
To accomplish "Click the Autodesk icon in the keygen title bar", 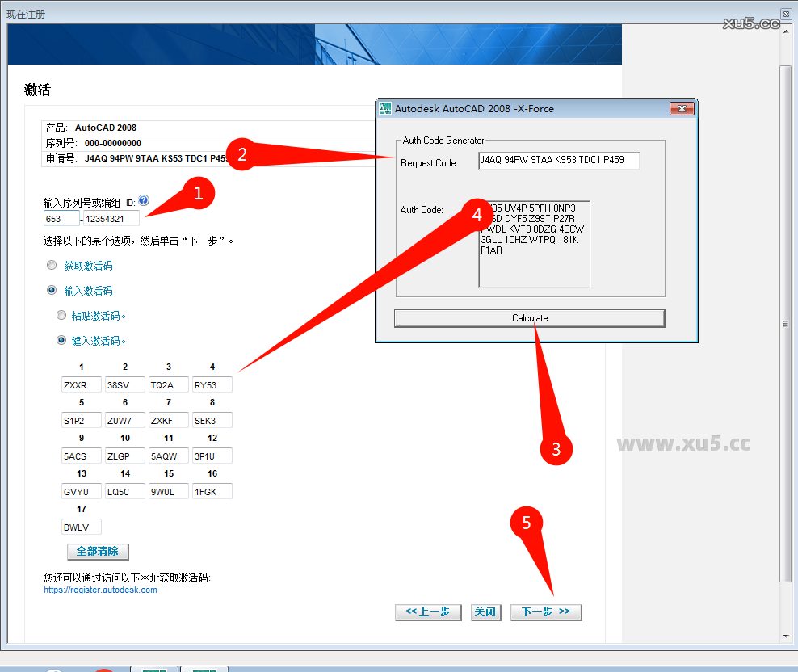I will [x=386, y=108].
